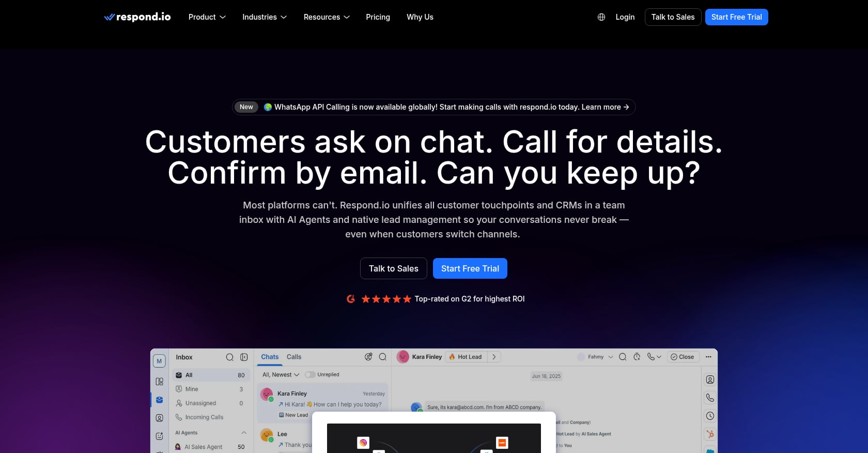The width and height of the screenshot is (868, 453).
Task: Click the orange channel tile icon
Action: 502,443
